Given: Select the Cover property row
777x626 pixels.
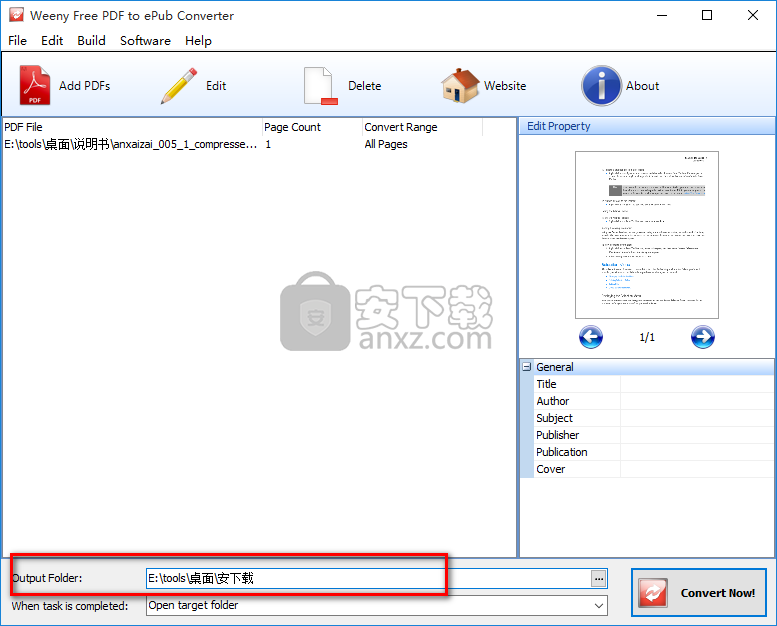Looking at the screenshot, I should [654, 469].
